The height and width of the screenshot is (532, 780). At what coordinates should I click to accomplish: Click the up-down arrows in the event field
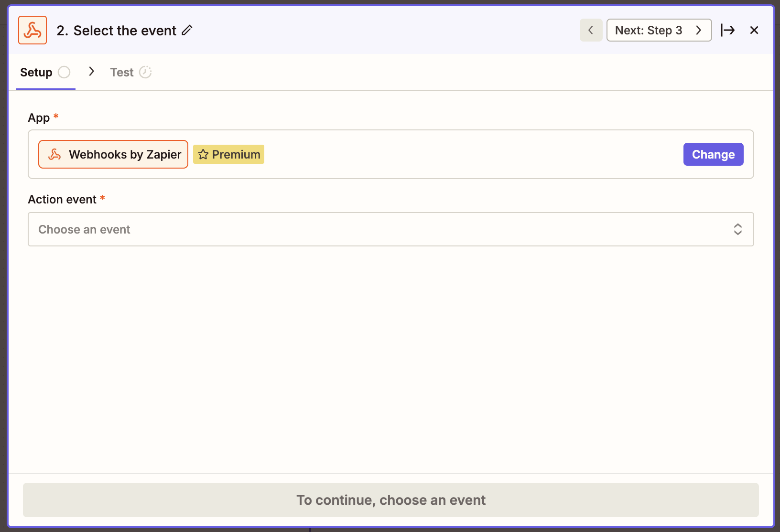coord(737,229)
